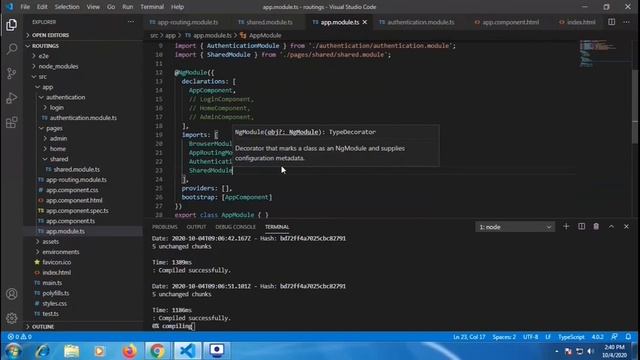Change language mode 'TypeScript' in status bar
640x360 pixels.
coord(571,337)
